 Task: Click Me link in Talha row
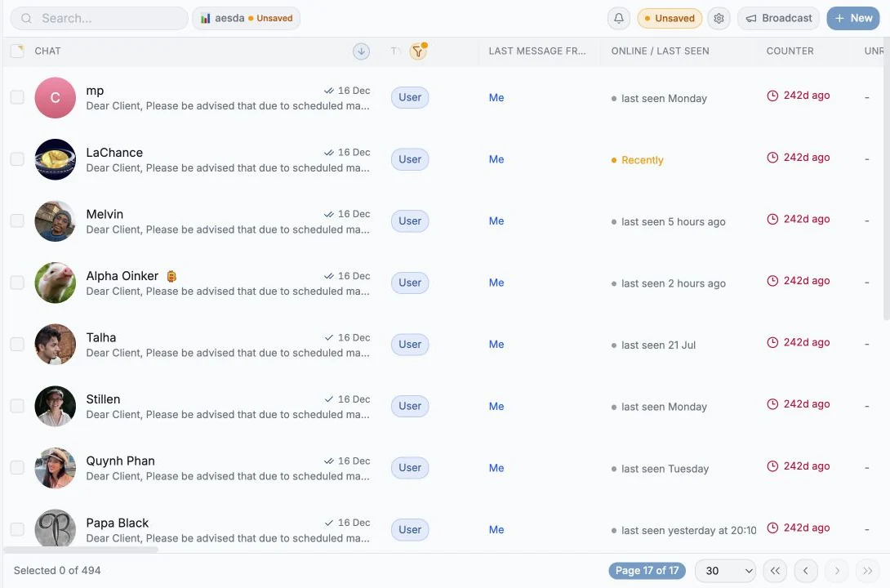pyautogui.click(x=496, y=345)
